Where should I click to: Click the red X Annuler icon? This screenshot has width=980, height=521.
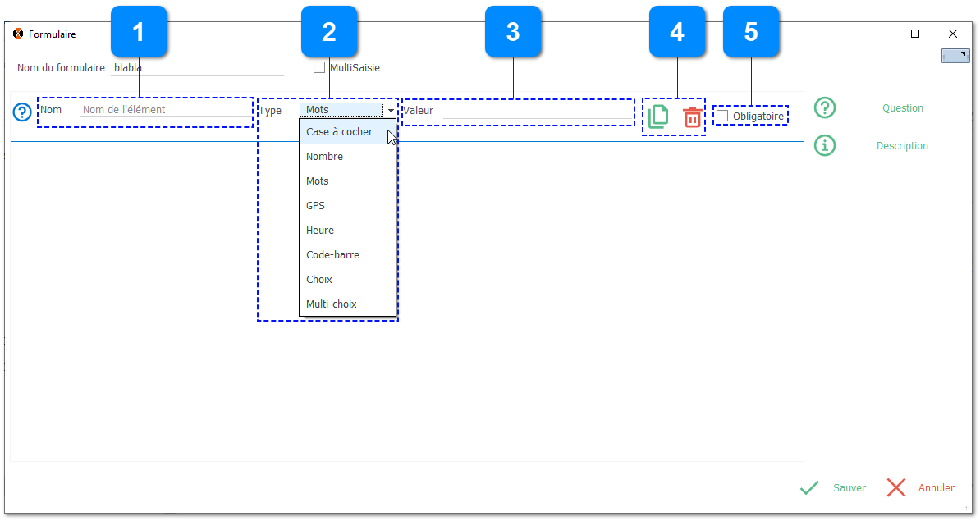point(896,487)
